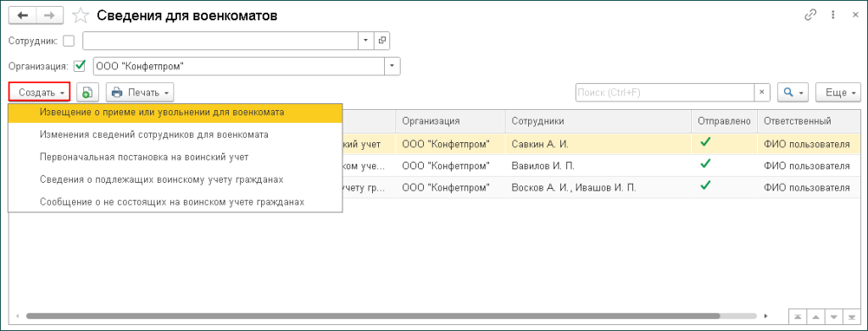Click ФИО пользователя in Восков row
Image resolution: width=868 pixels, height=331 pixels.
click(807, 187)
